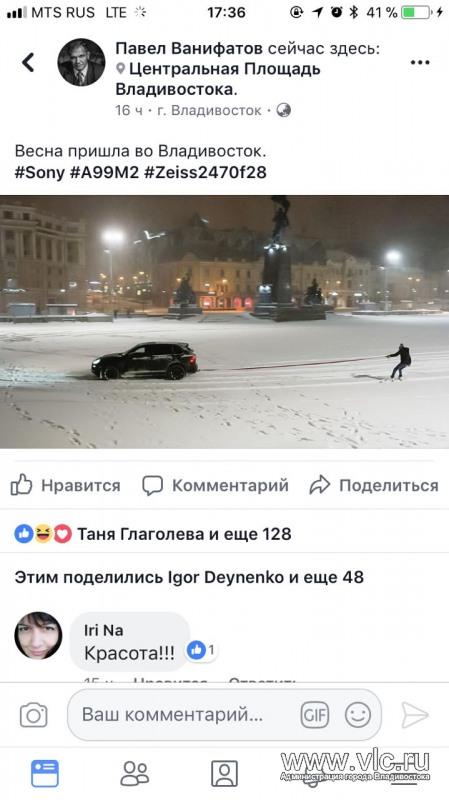This screenshot has width=449, height=800.
Task: Tap the camera icon in comment bar
Action: (34, 715)
